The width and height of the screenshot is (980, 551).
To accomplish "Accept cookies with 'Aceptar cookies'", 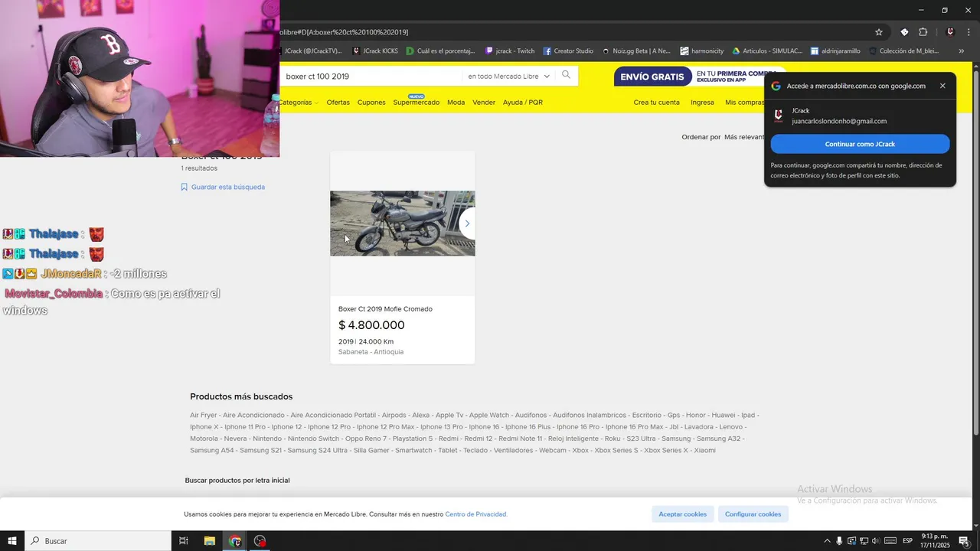I will pyautogui.click(x=683, y=514).
